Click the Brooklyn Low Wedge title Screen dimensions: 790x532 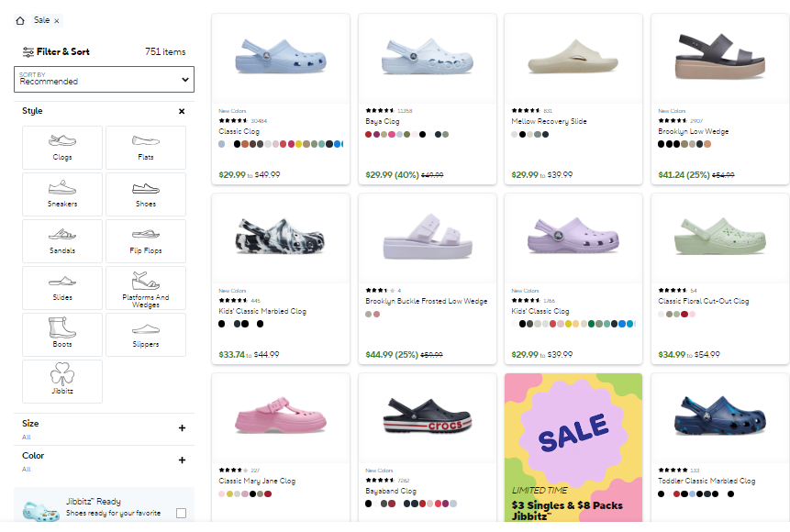(x=694, y=131)
